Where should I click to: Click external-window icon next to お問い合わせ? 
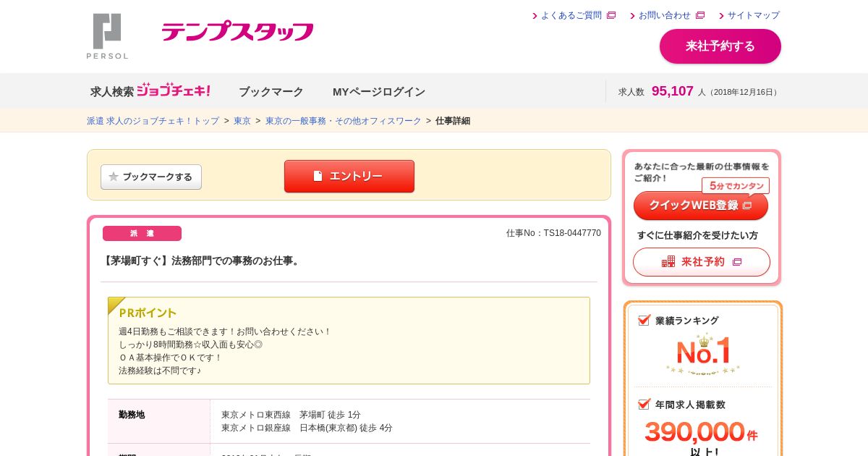700,15
